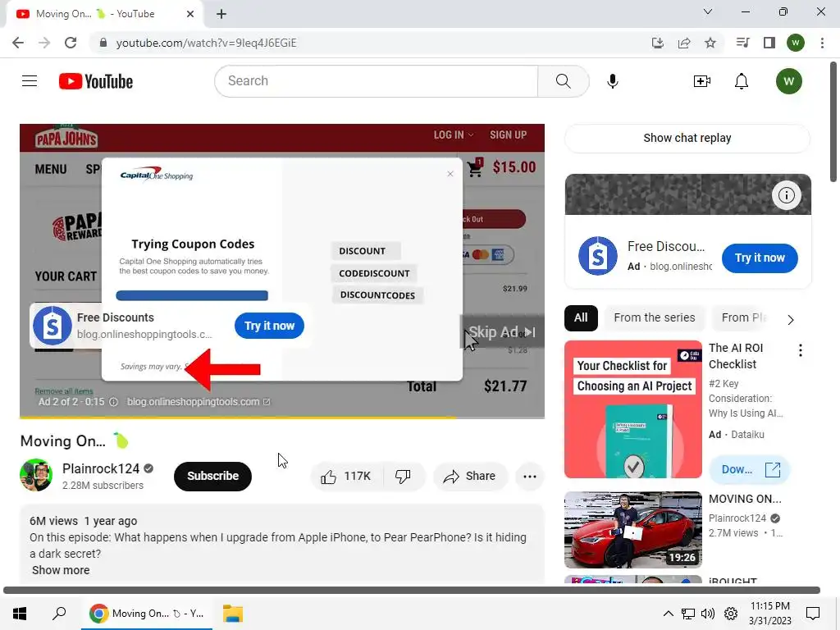Focus the YouTube search field
Viewport: 840px width, 630px height.
(x=376, y=81)
